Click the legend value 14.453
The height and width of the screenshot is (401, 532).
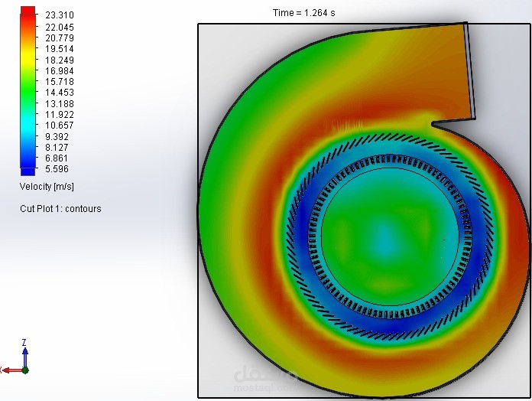click(x=60, y=93)
